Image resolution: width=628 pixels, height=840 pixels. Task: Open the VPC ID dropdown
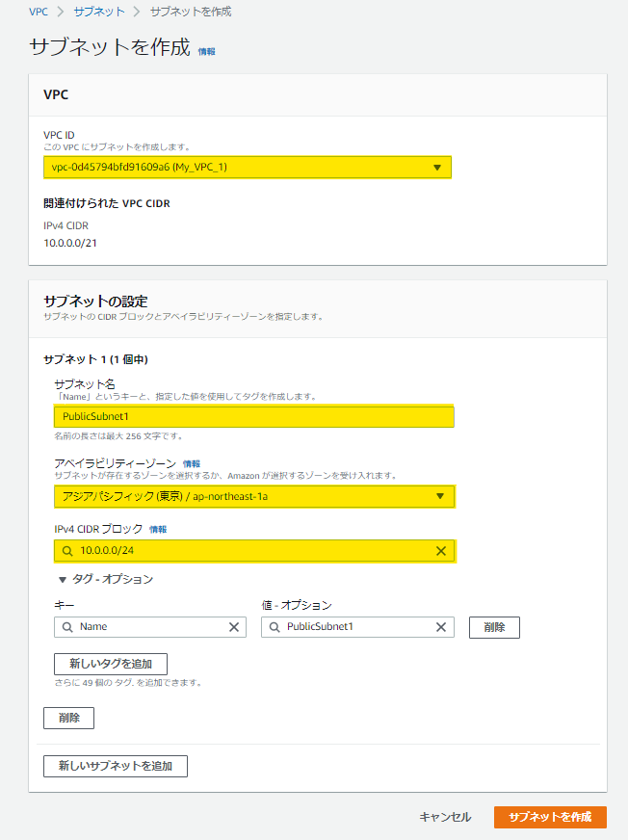pyautogui.click(x=438, y=167)
